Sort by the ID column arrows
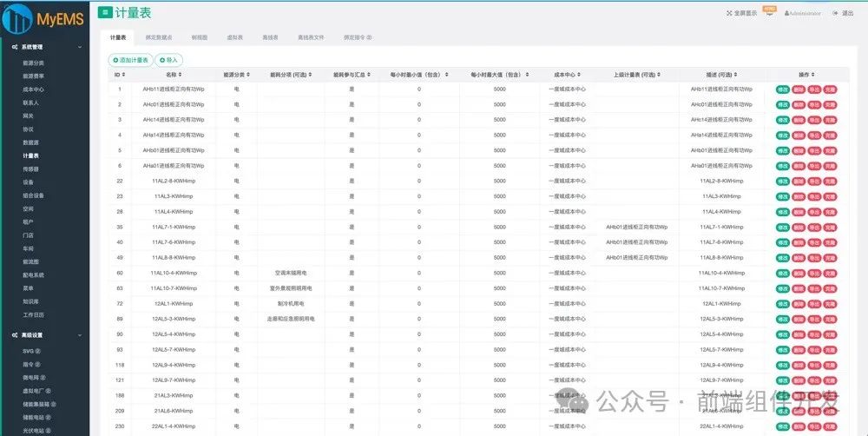The height and width of the screenshot is (436, 868). click(x=123, y=74)
